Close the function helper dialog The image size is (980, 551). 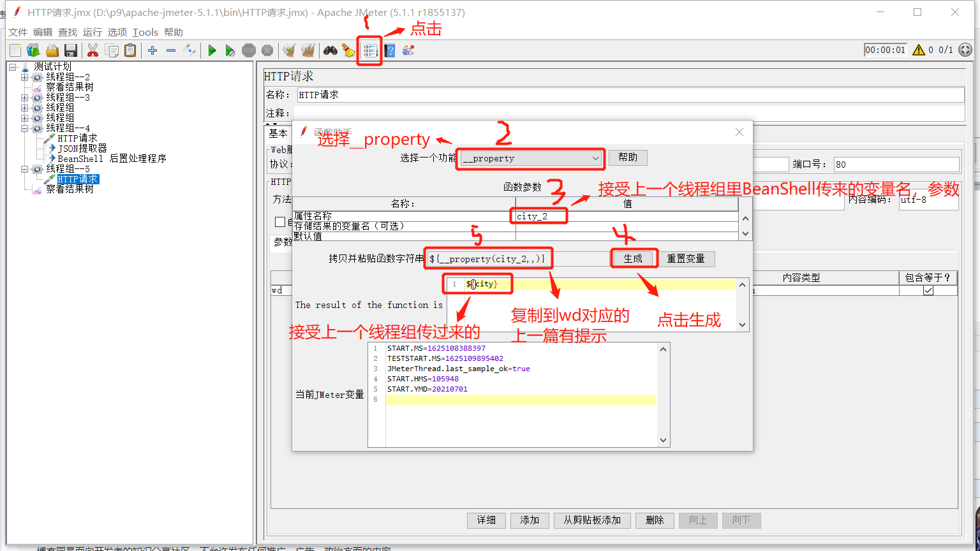pos(739,132)
